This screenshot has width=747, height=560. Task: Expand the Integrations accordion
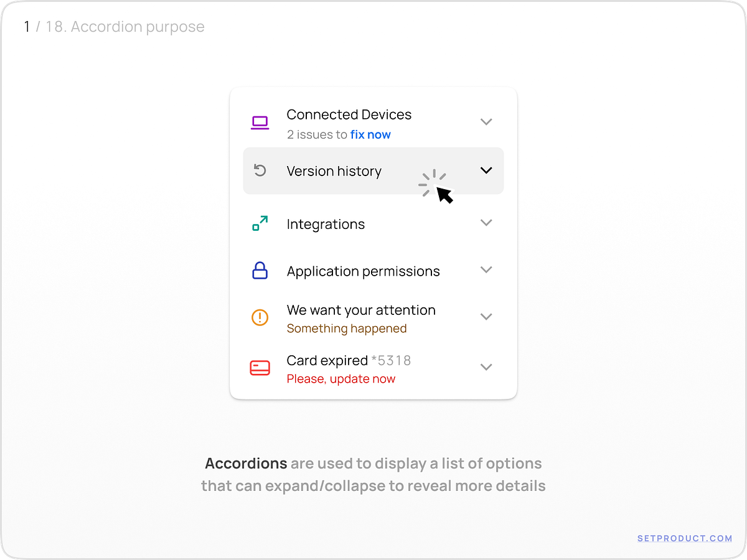point(486,223)
